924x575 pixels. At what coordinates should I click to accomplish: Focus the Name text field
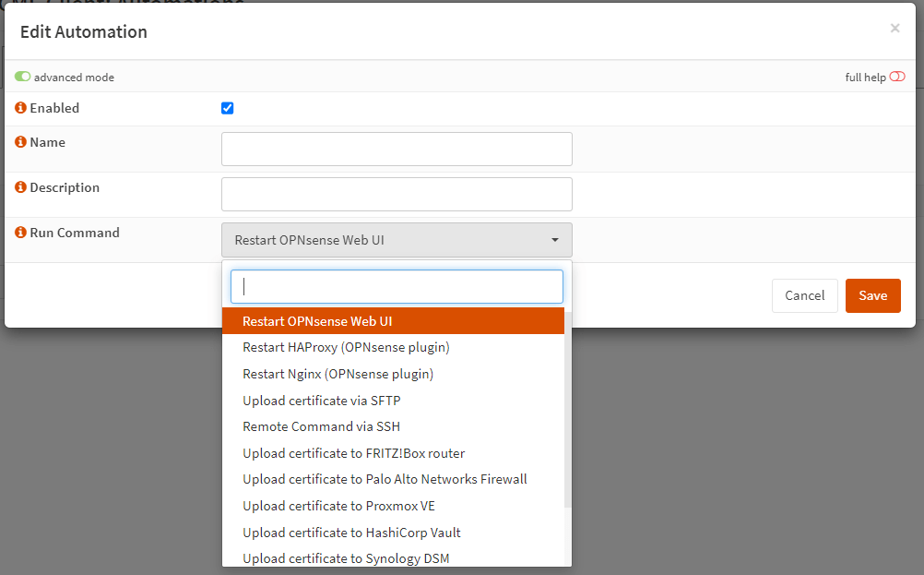(397, 149)
